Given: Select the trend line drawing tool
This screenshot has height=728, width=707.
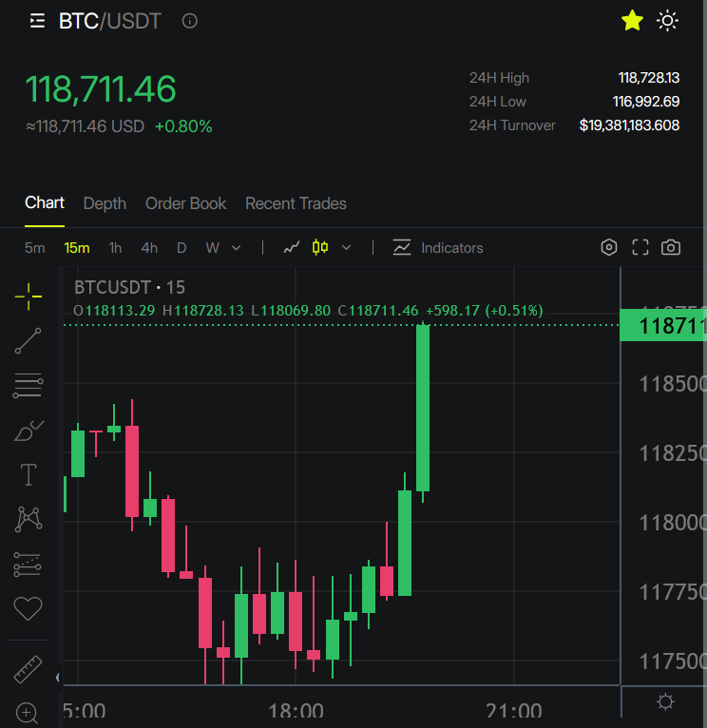Looking at the screenshot, I should [x=29, y=341].
